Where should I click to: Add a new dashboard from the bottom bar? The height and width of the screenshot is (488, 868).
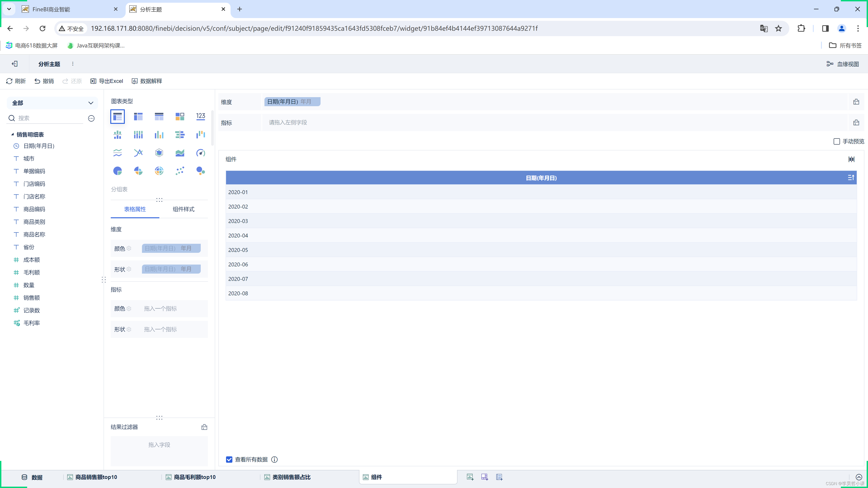pos(485,477)
